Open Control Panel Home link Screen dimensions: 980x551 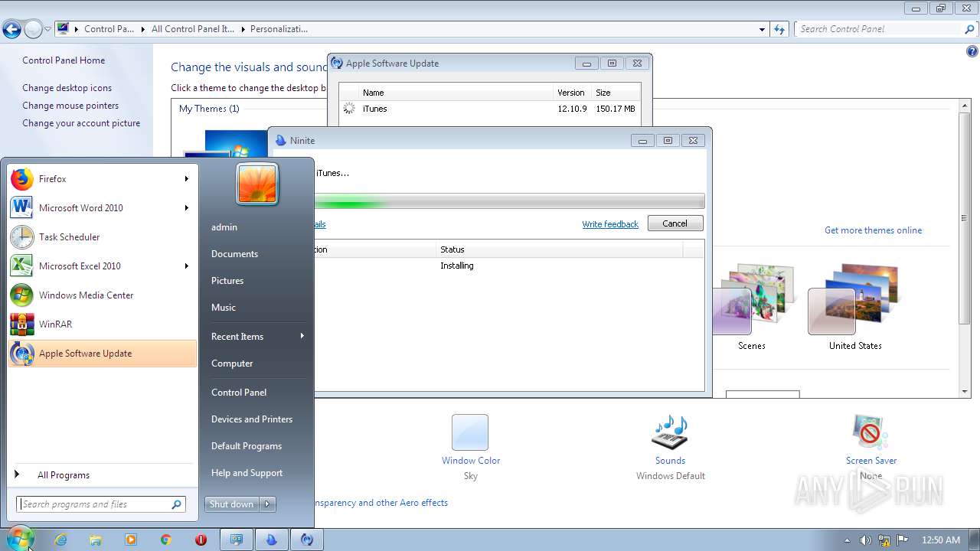coord(64,60)
